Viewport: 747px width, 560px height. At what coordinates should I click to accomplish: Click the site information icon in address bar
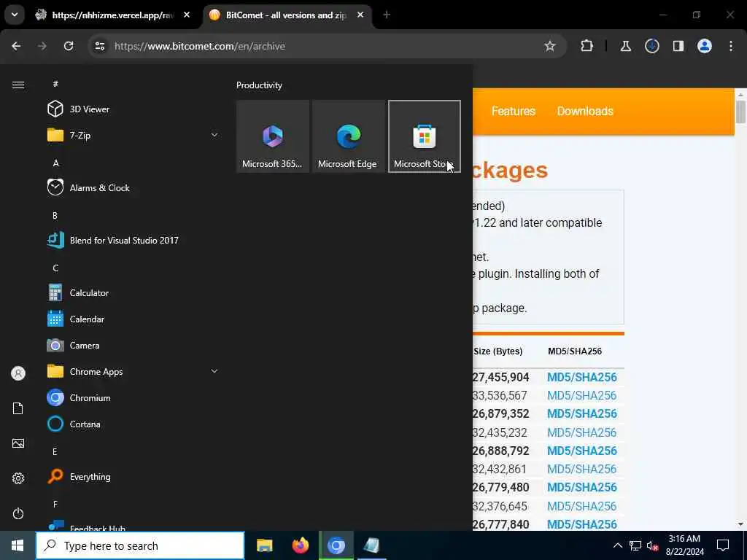(99, 46)
